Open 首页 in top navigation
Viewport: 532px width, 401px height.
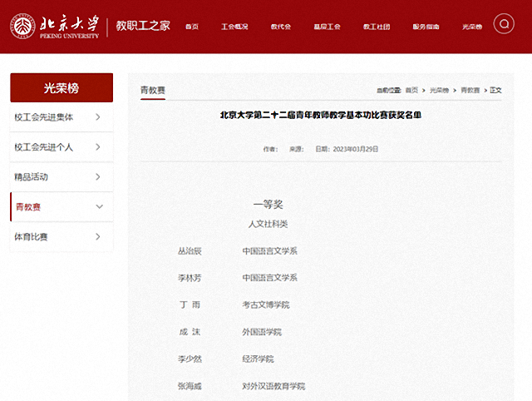pos(192,27)
